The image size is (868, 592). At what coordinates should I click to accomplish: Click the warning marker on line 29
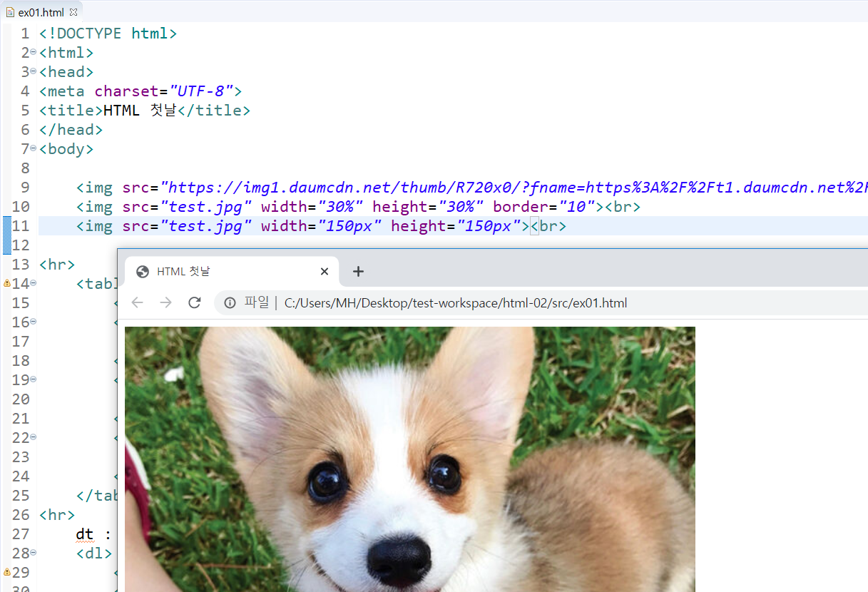tap(7, 572)
